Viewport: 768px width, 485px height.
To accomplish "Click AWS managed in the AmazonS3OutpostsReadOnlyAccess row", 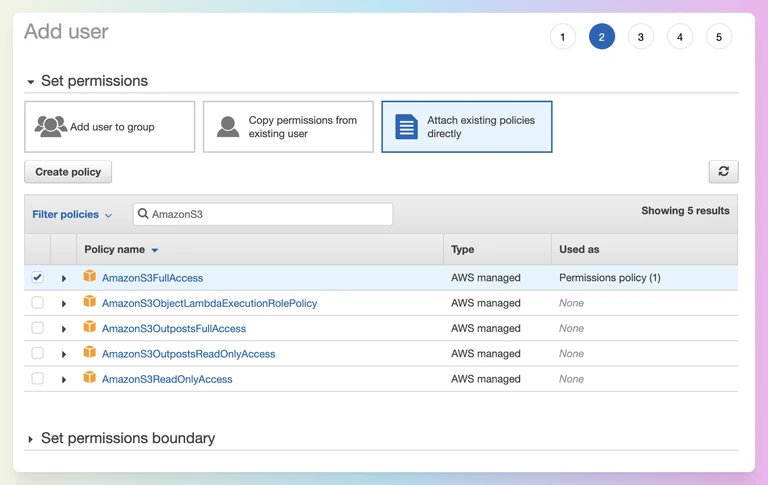I will pyautogui.click(x=486, y=354).
